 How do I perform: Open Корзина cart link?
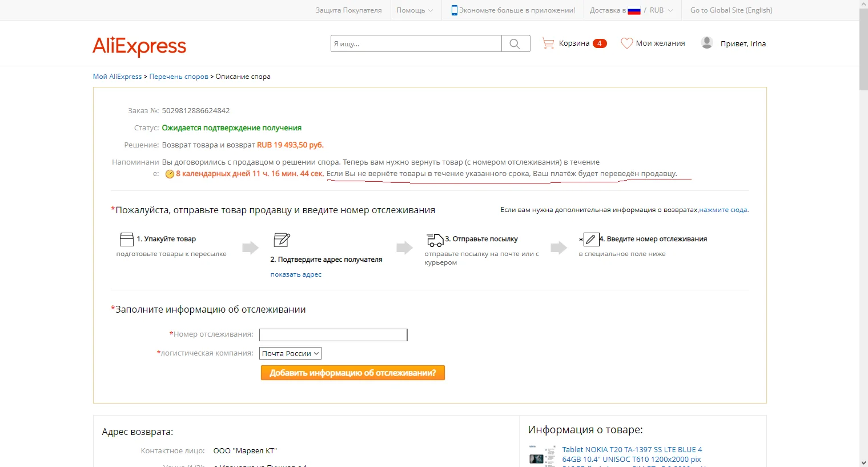coord(574,43)
